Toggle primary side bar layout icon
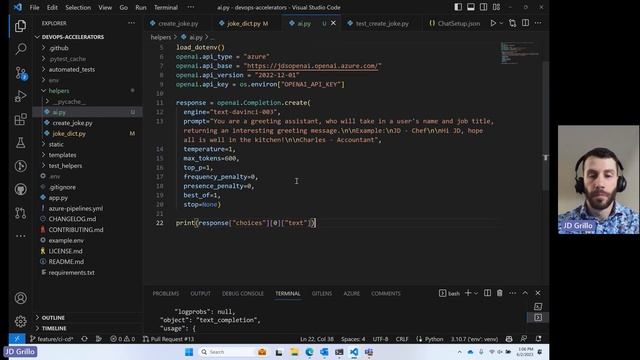 click(458, 7)
